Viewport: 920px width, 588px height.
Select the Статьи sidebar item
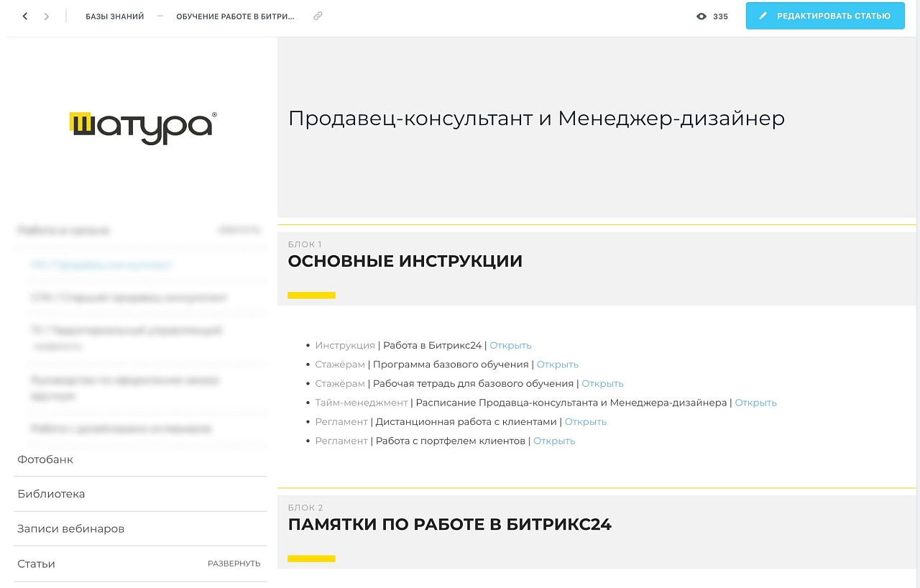[x=36, y=564]
